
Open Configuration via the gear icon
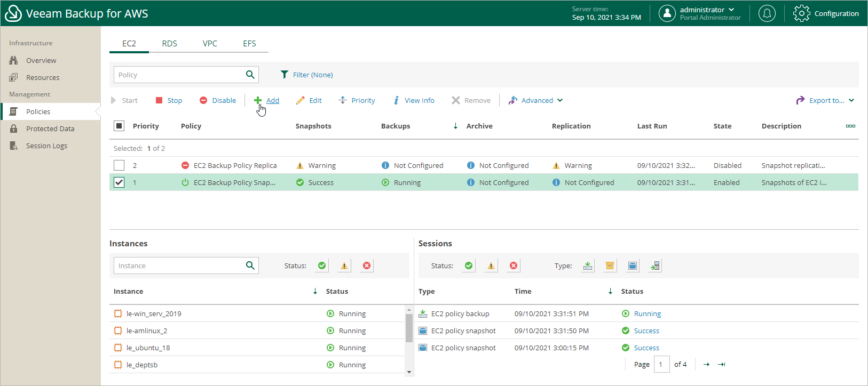tap(801, 13)
